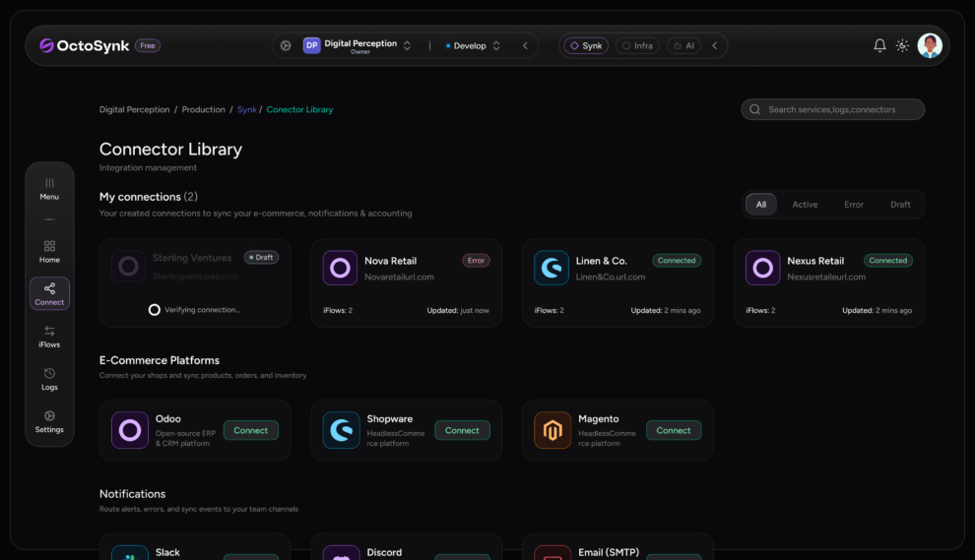The image size is (975, 560).
Task: Open the workspace gear settings icon
Action: (286, 45)
